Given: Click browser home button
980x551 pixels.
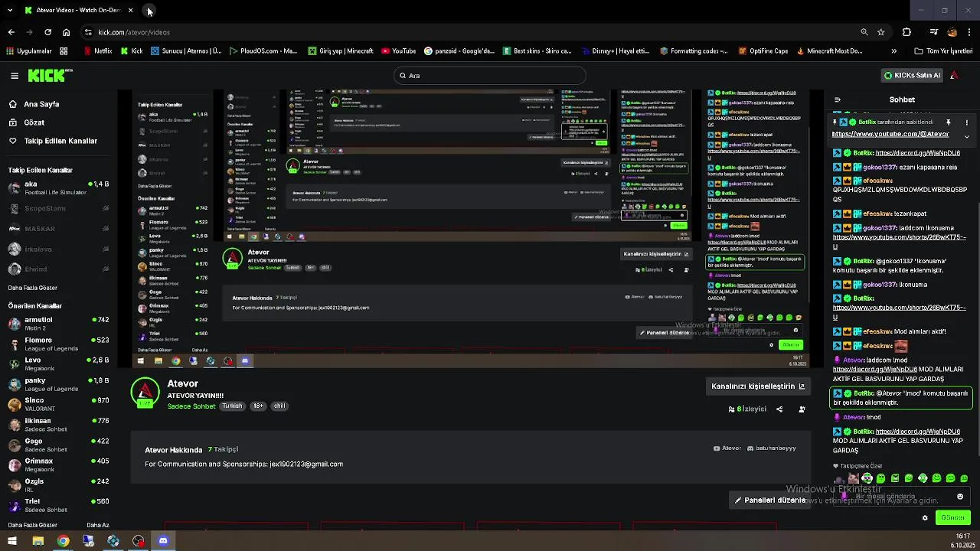Looking at the screenshot, I should point(66,32).
